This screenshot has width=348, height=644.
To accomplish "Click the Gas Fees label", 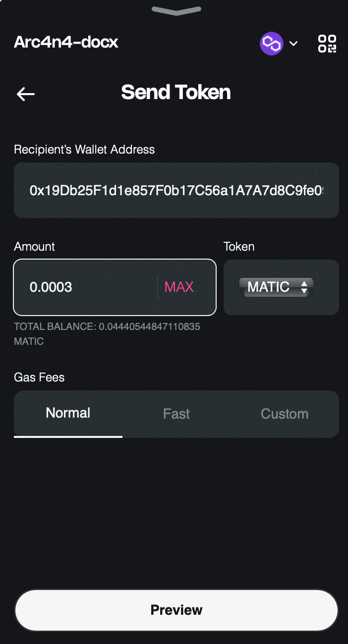I will (39, 377).
